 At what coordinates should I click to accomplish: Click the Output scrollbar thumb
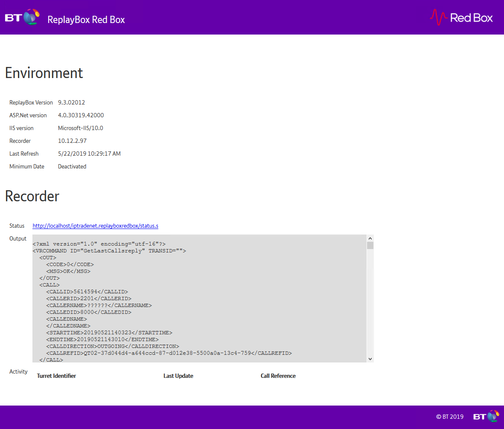370,246
